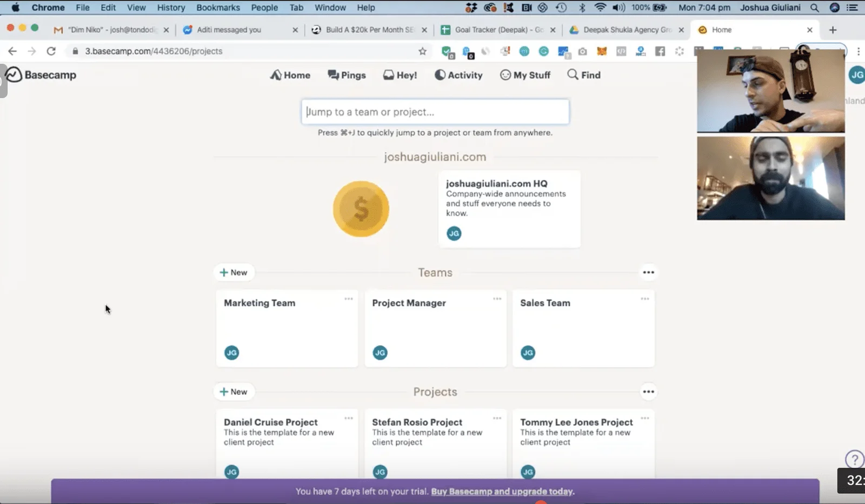Open the Project Manager team card

pos(435,328)
